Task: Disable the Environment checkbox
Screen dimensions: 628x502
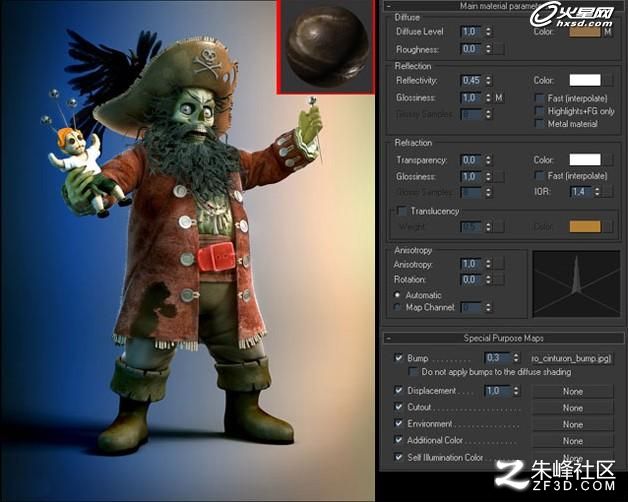Action: tap(399, 423)
